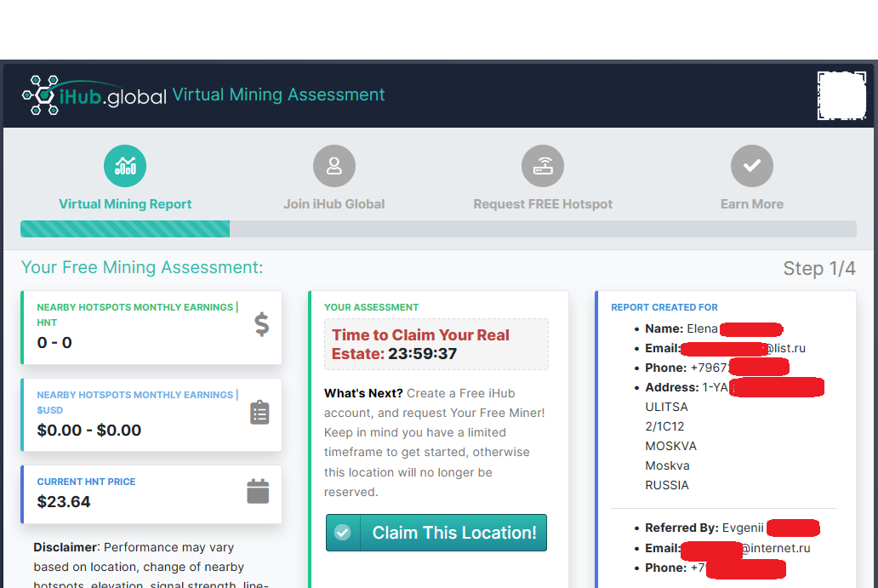
Task: Click the Phone: +7967 entry
Action: click(x=716, y=368)
